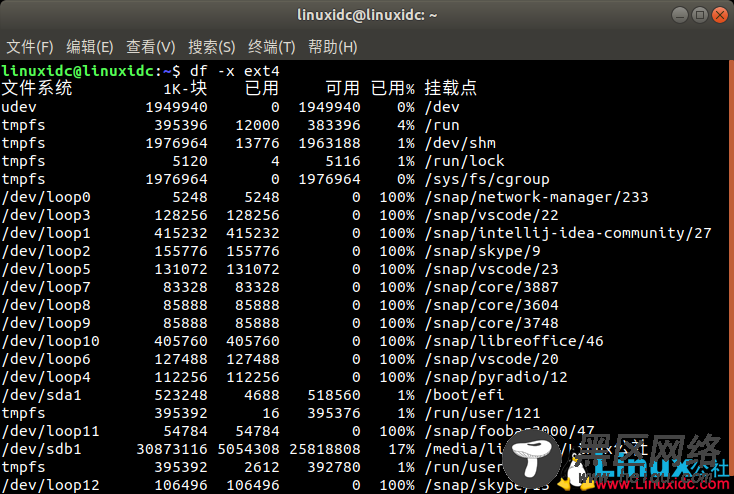Image resolution: width=734 pixels, height=494 pixels.
Task: Click the '/dev/loop0' entry
Action: (46, 197)
